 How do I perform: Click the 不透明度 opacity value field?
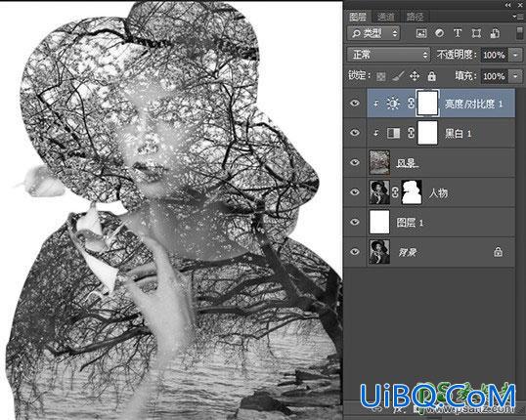pos(494,55)
